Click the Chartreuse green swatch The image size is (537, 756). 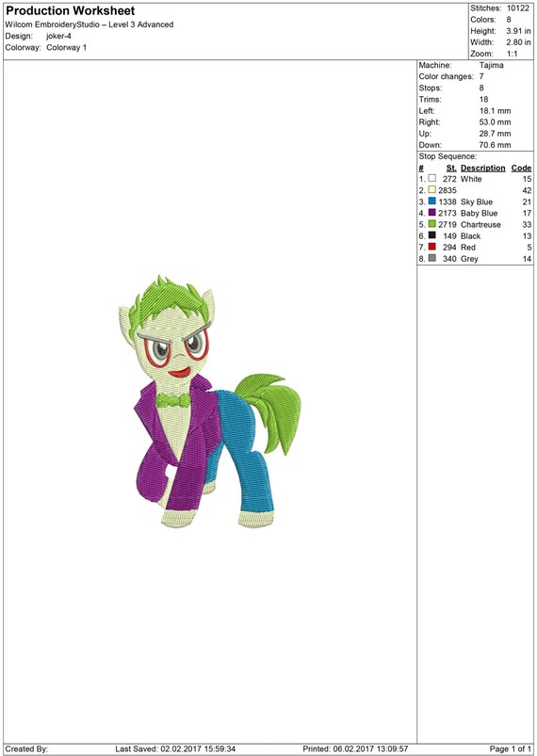432,224
